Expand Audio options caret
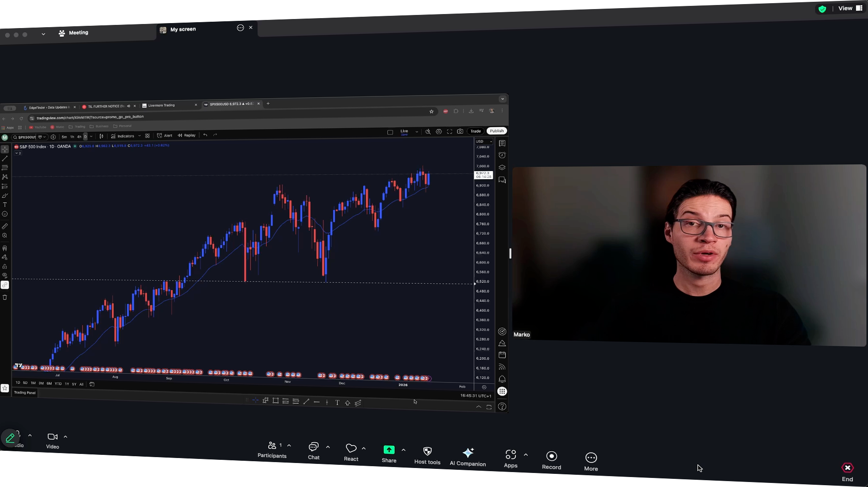 [30, 435]
